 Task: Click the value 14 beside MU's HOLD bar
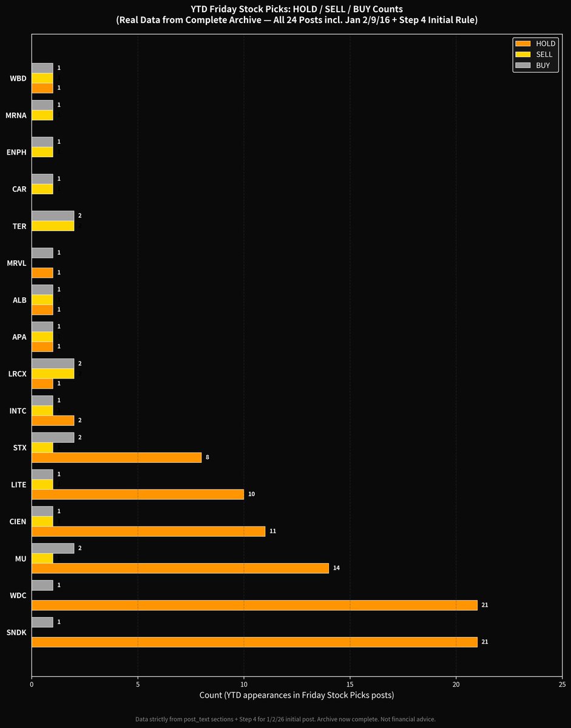coord(336,568)
